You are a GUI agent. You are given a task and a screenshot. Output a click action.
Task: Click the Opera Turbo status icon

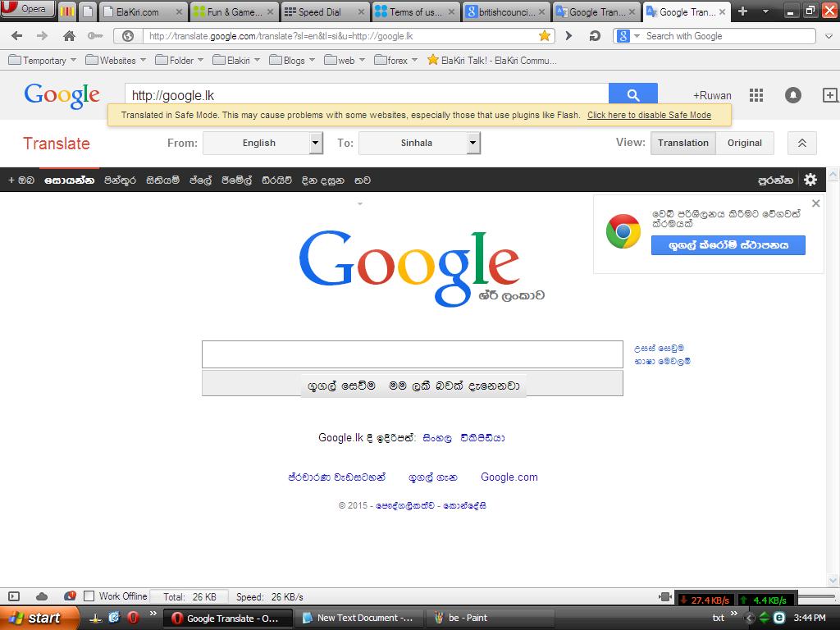click(70, 596)
